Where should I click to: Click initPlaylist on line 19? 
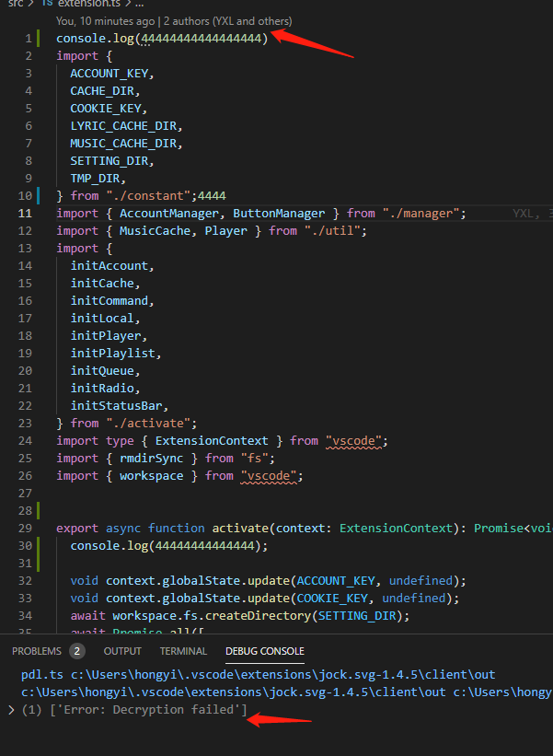click(113, 353)
